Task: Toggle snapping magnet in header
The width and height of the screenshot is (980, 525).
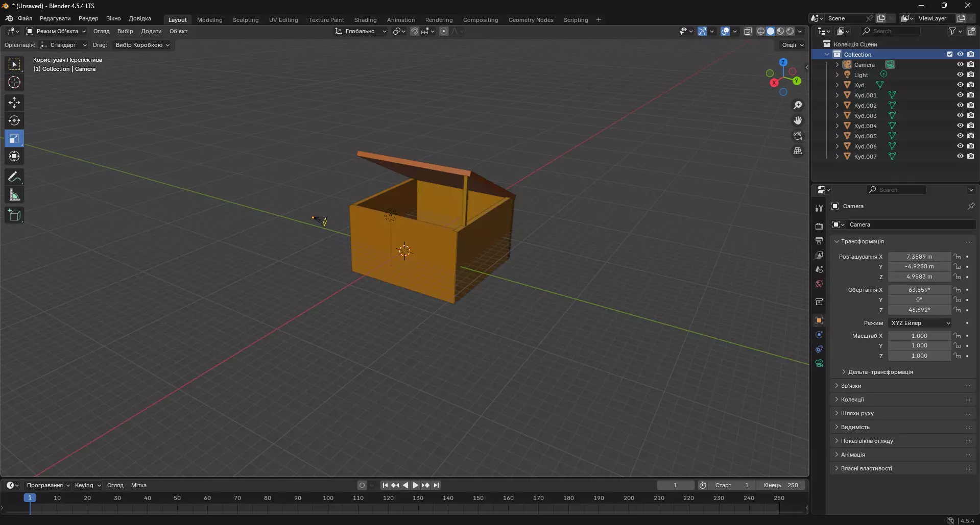Action: (x=415, y=31)
